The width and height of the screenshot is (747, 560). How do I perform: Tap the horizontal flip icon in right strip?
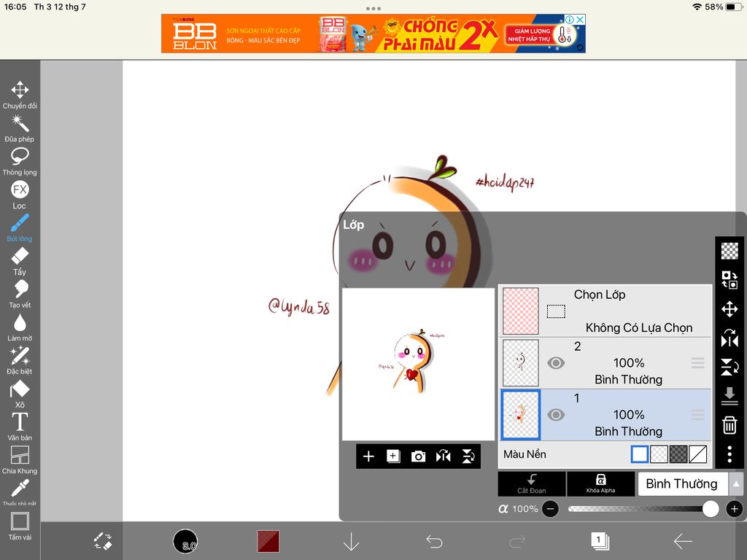[x=729, y=338]
